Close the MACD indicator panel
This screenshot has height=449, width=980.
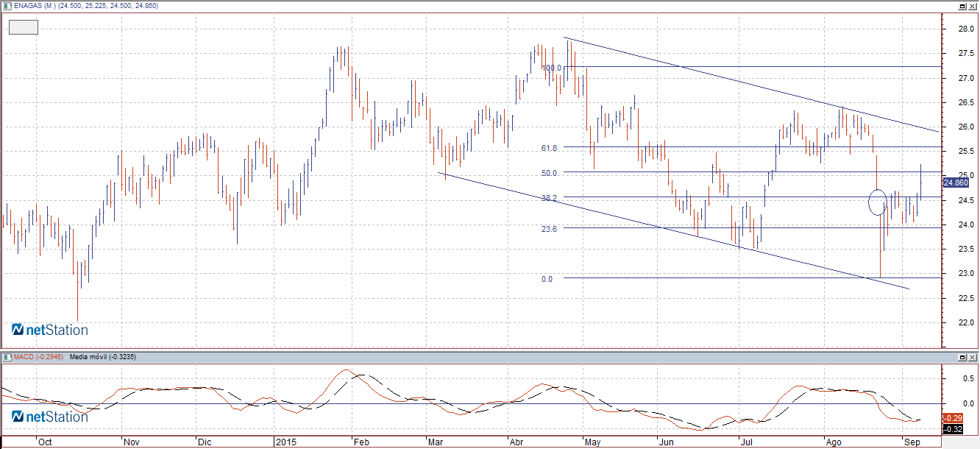pos(973,357)
